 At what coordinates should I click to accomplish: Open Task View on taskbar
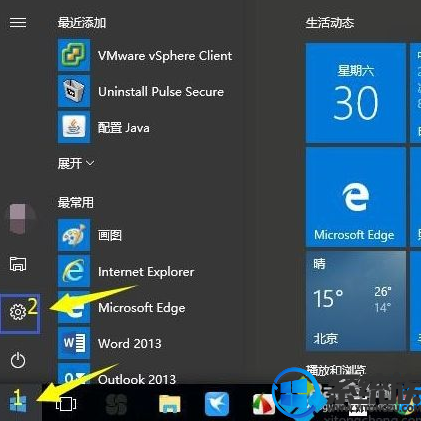pyautogui.click(x=66, y=404)
